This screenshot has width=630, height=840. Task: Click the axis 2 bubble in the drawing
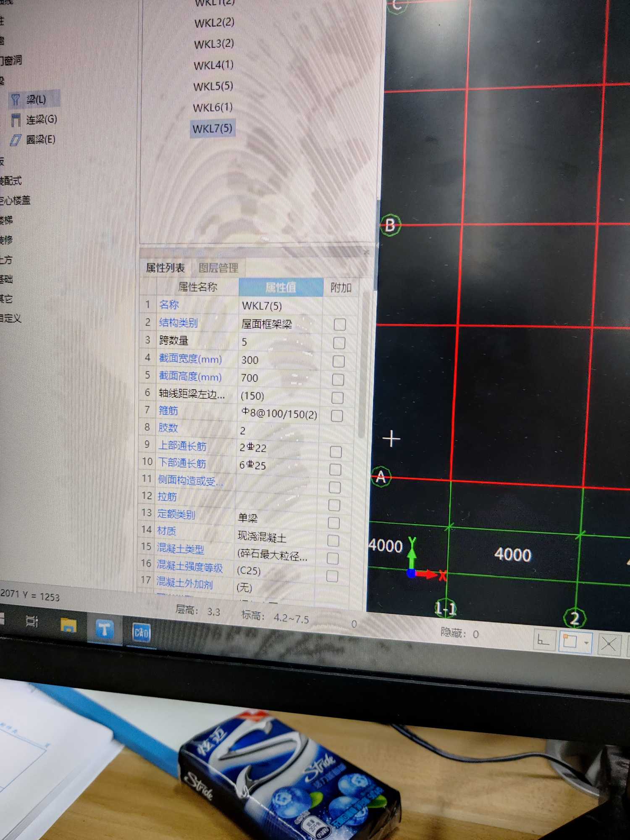[x=575, y=619]
